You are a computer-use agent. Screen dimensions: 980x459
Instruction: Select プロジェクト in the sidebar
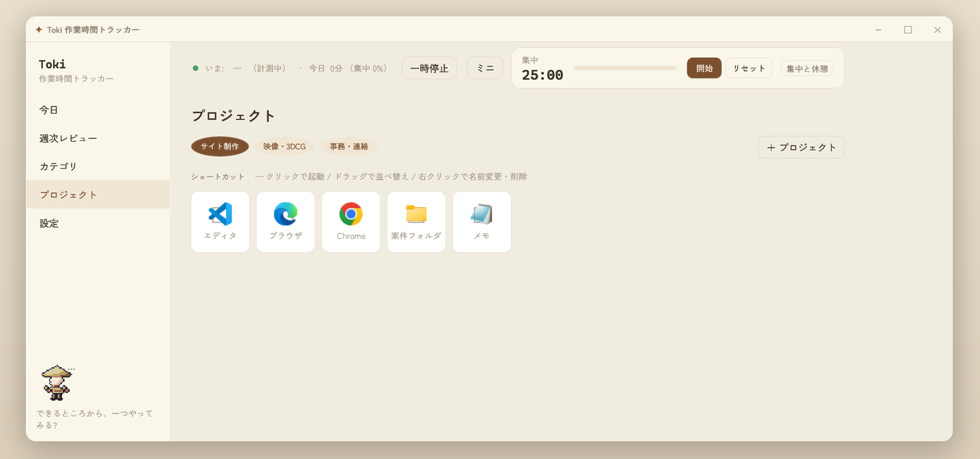tap(98, 195)
